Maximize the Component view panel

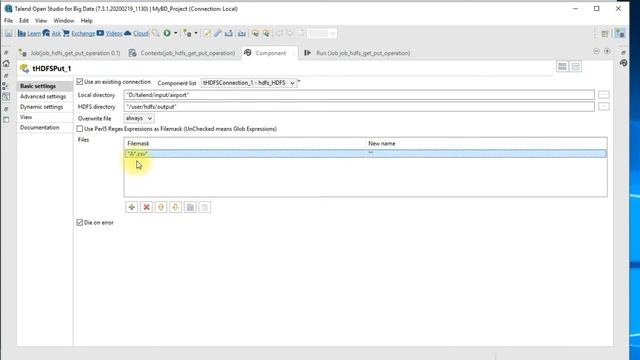(x=607, y=51)
